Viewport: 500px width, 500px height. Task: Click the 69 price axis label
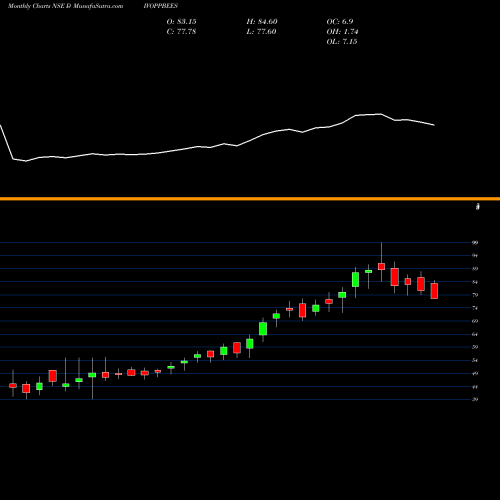tap(475, 321)
